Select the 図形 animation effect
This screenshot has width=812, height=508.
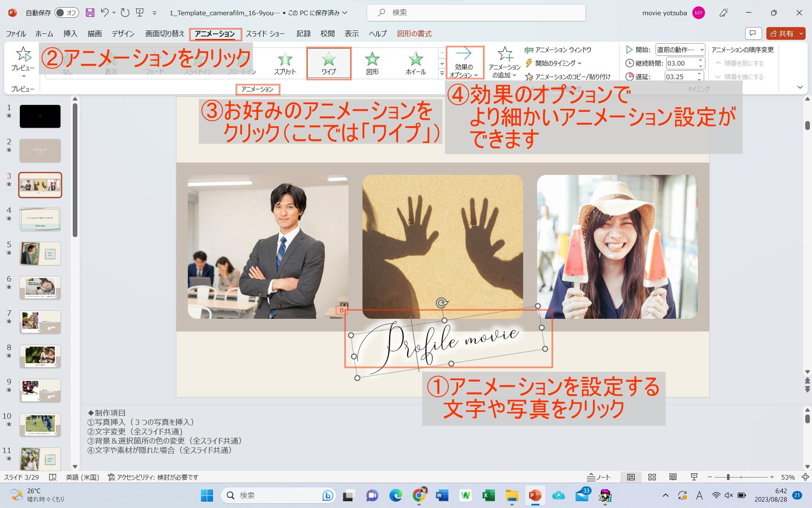tap(372, 63)
